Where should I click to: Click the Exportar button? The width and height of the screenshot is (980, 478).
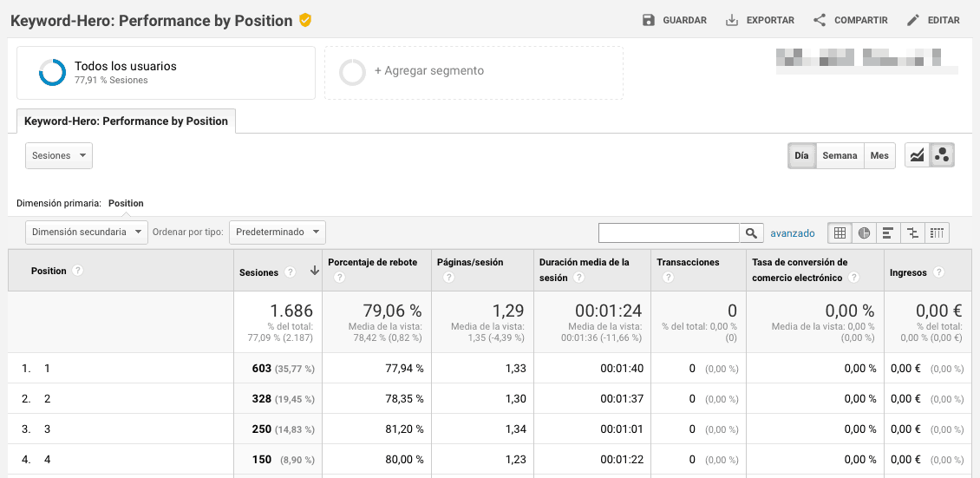[760, 20]
